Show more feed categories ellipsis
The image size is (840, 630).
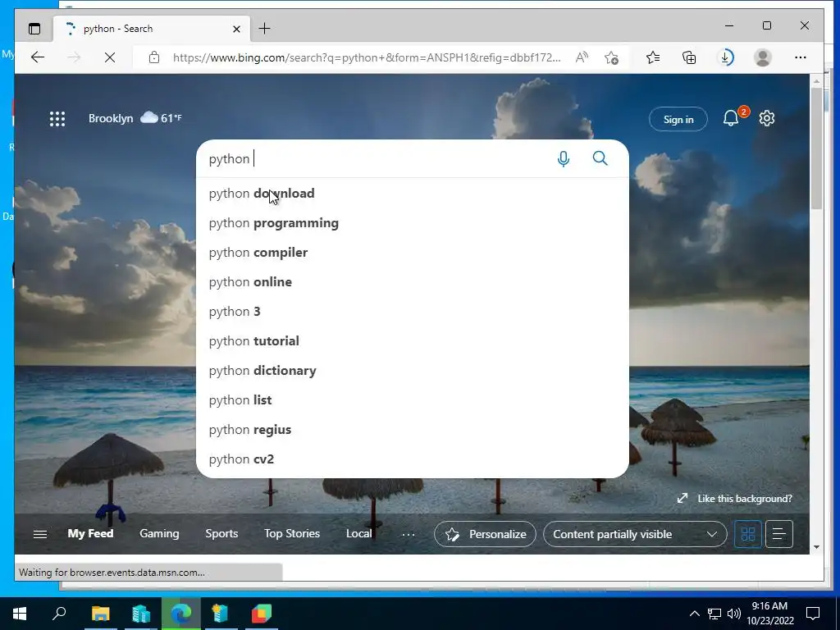409,534
